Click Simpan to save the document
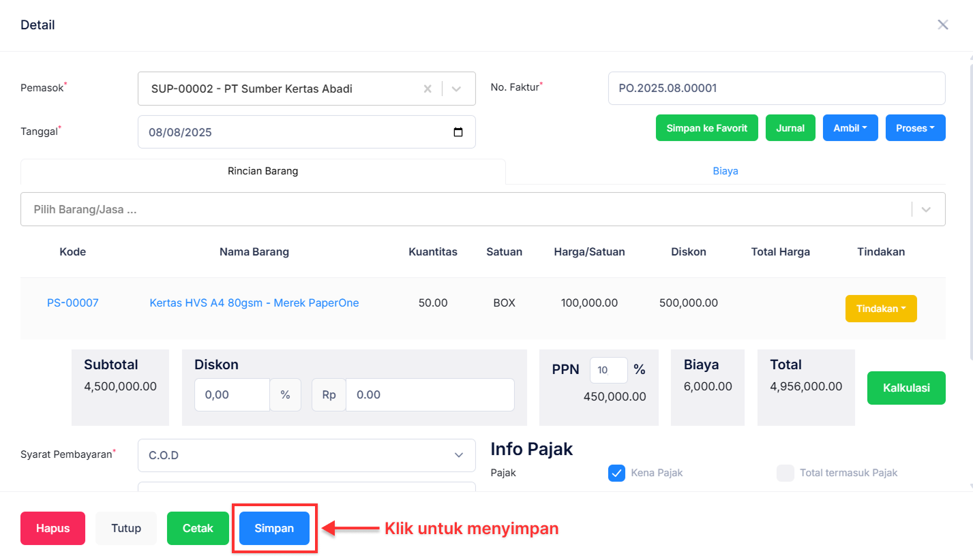Viewport: 973px width, 560px height. [274, 528]
